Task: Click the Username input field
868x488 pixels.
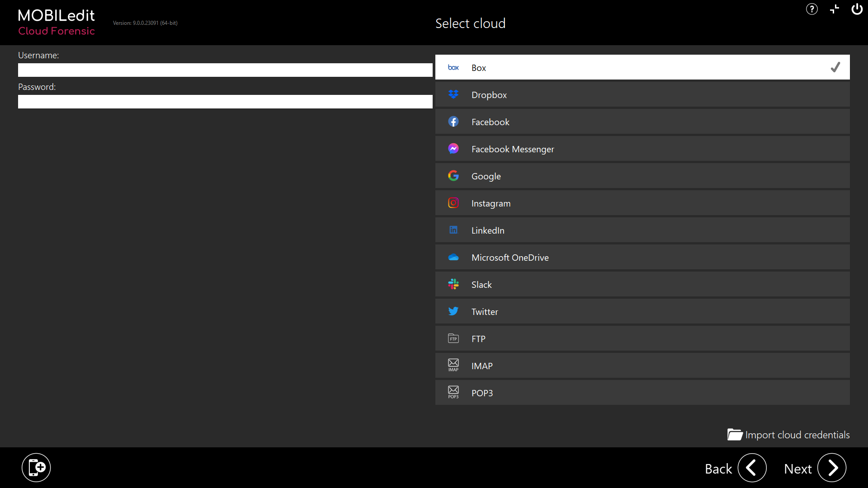Action: pyautogui.click(x=225, y=70)
